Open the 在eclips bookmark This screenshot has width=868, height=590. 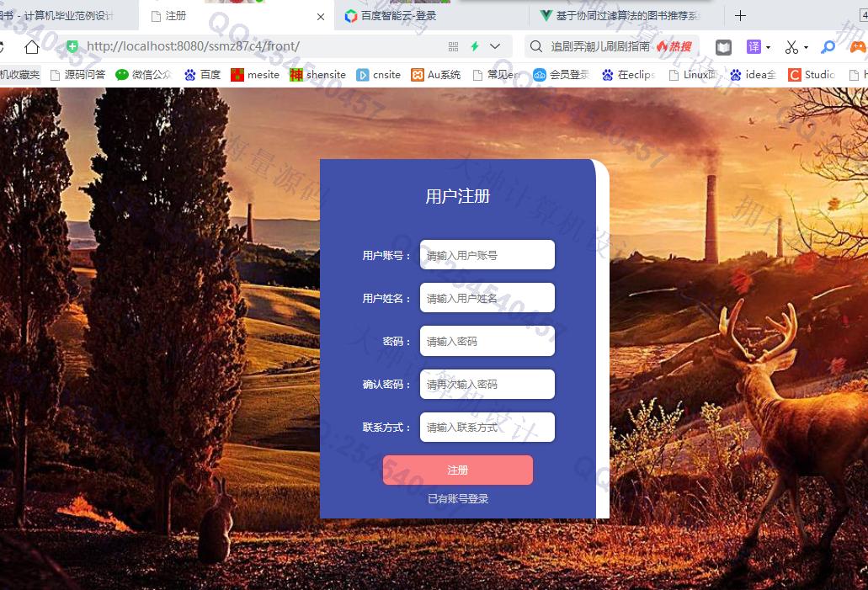[x=628, y=75]
